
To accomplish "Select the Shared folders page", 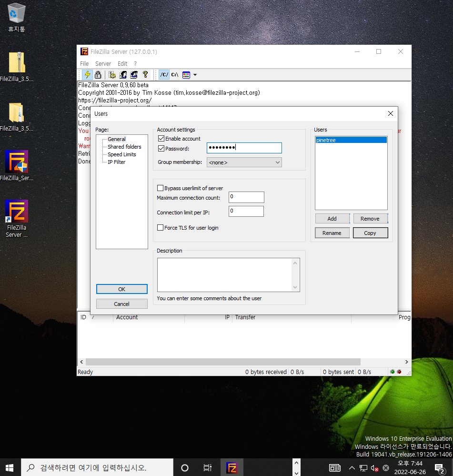I will pos(123,146).
